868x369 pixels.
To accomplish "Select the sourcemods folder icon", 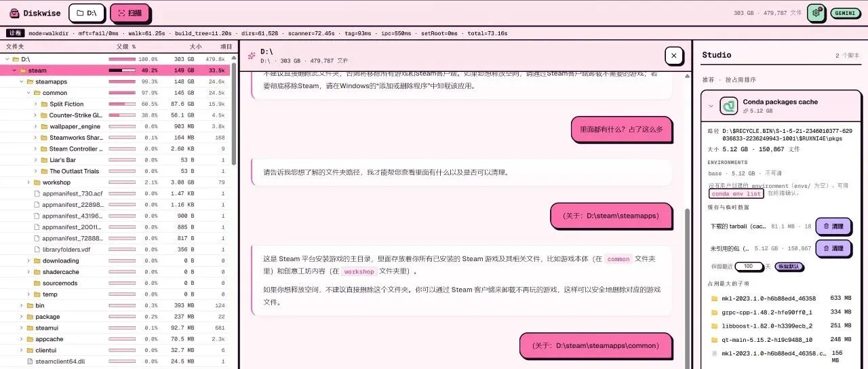I will click(x=37, y=283).
